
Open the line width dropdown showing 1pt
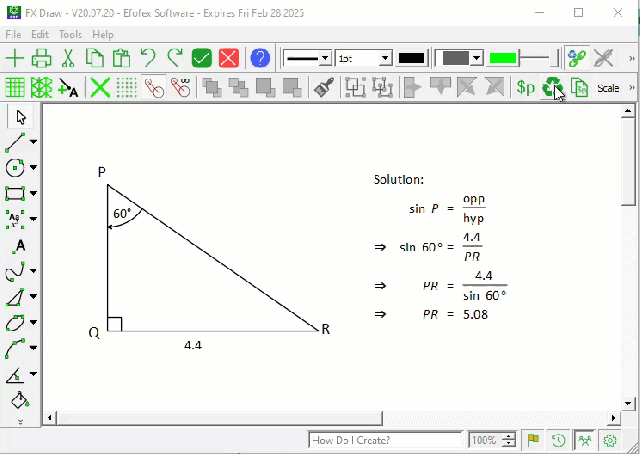[x=364, y=58]
